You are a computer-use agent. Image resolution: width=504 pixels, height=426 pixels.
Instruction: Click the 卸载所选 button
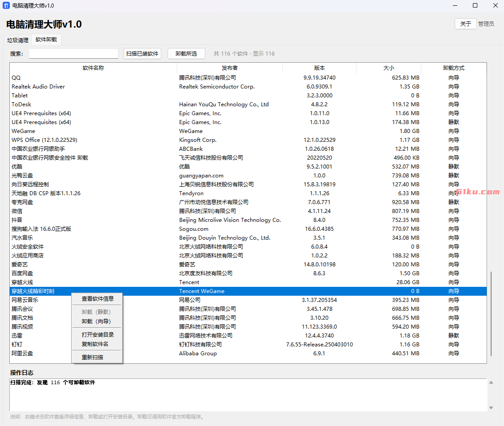point(186,53)
